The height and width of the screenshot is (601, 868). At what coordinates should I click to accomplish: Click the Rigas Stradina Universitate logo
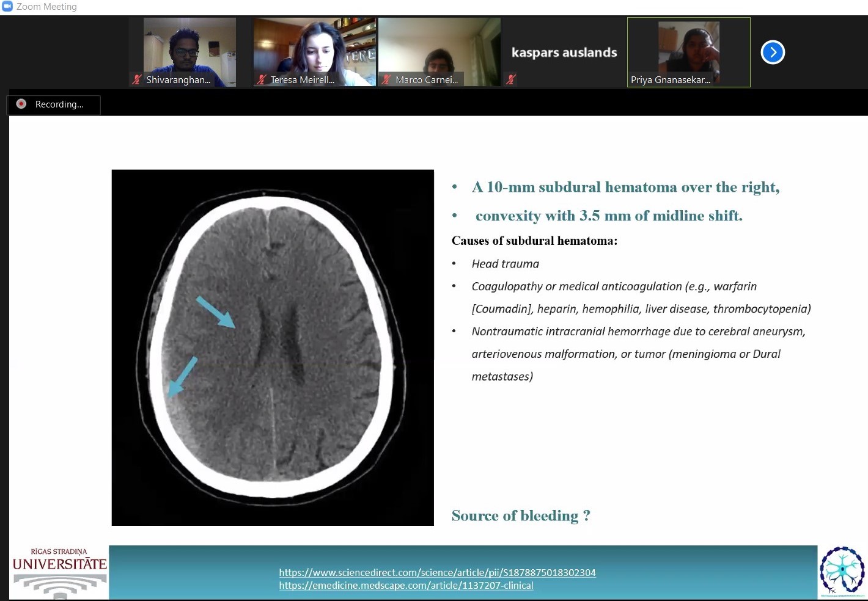click(x=59, y=572)
